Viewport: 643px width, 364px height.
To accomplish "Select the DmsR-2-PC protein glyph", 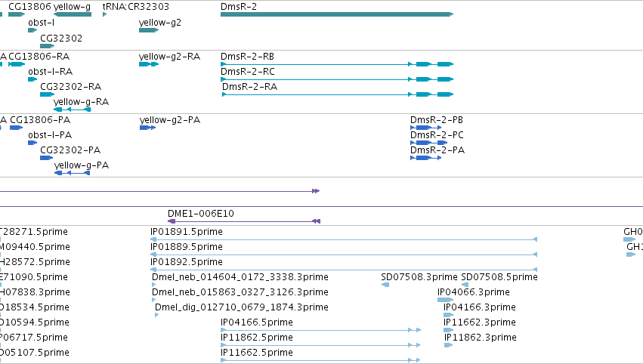I will coord(428,143).
